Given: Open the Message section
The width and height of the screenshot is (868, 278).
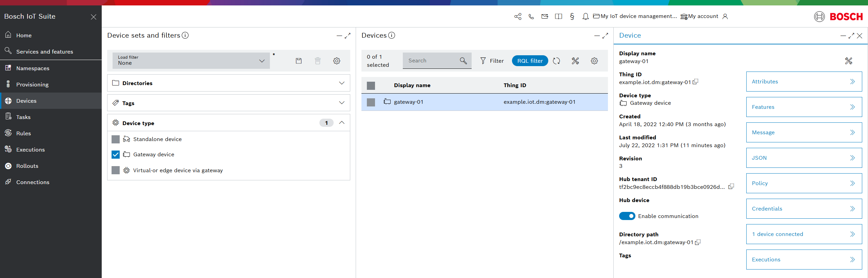Looking at the screenshot, I should [x=804, y=132].
